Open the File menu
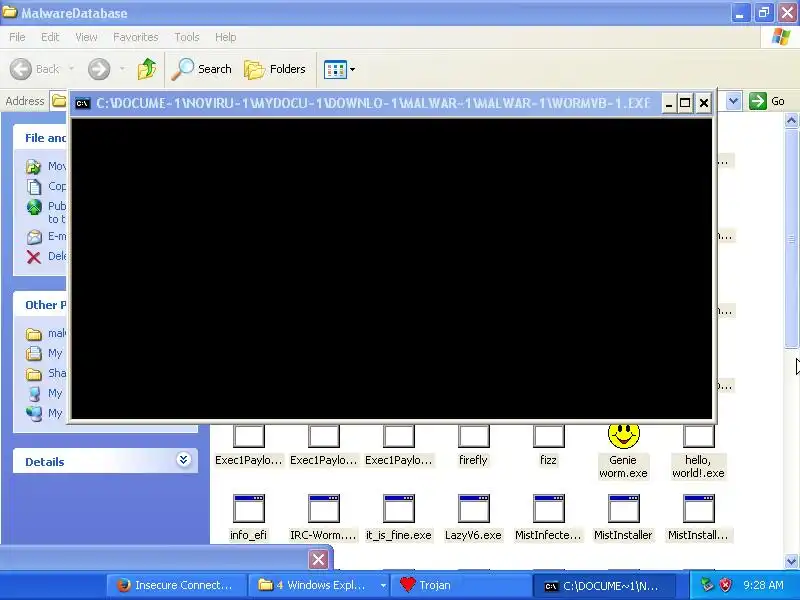Viewport: 800px width, 600px height. pos(17,37)
